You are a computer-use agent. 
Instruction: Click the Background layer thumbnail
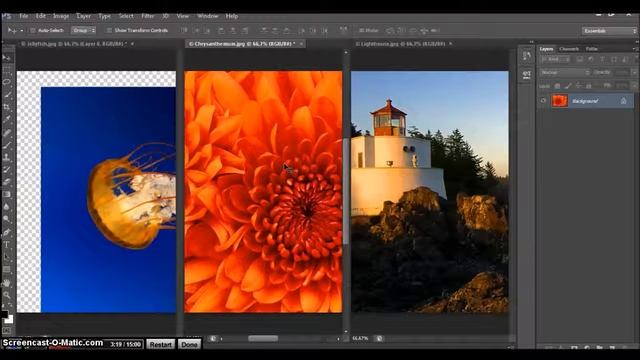coord(560,101)
